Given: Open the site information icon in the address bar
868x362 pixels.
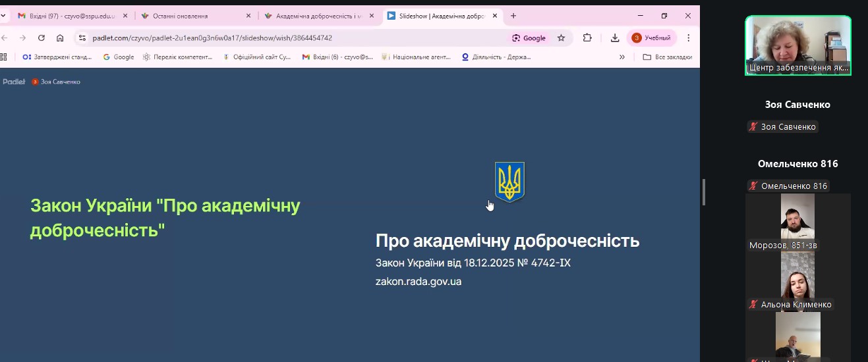Looking at the screenshot, I should [x=82, y=38].
